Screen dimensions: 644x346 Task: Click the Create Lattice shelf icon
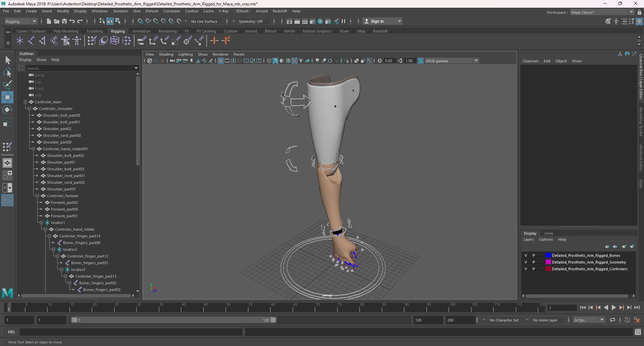[115, 41]
